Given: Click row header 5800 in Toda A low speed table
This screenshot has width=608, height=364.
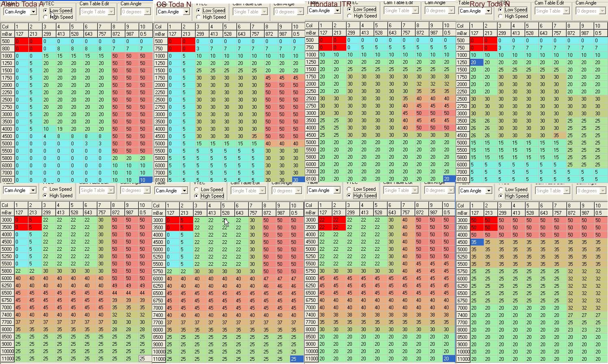Looking at the screenshot, I should [8, 158].
